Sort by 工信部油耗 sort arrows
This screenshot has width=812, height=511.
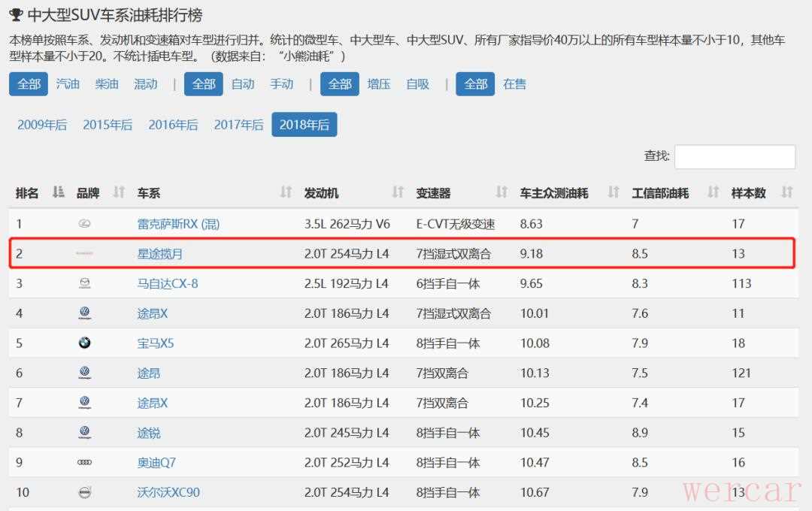[x=713, y=192]
